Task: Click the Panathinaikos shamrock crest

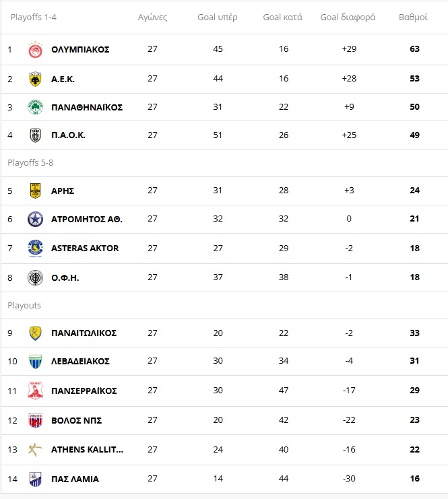Action: point(35,107)
